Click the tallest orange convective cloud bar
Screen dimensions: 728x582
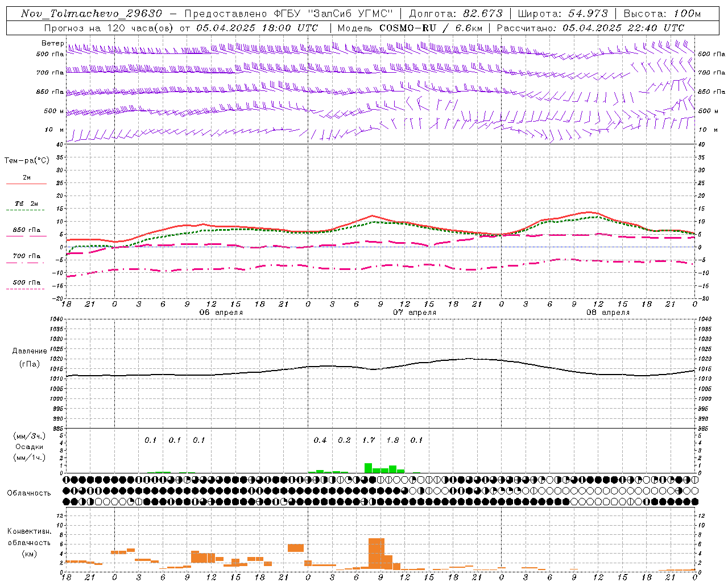click(377, 554)
